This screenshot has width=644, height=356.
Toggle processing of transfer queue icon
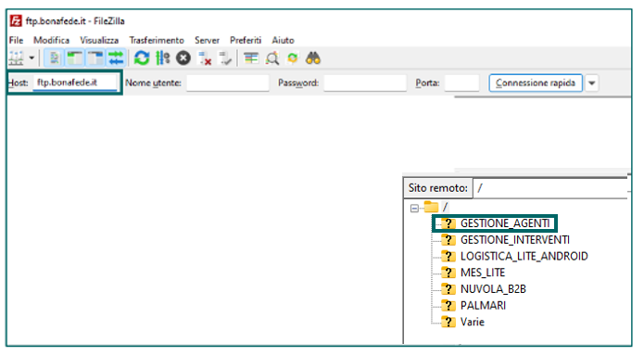click(163, 58)
